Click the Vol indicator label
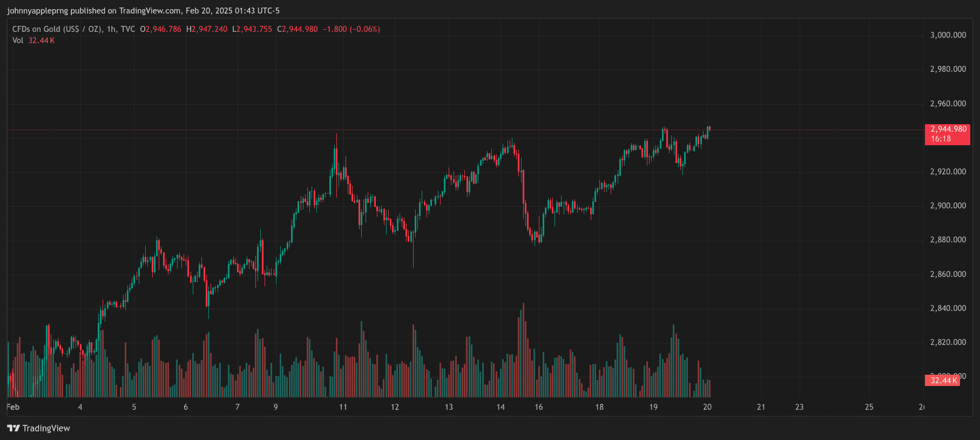 [18, 40]
